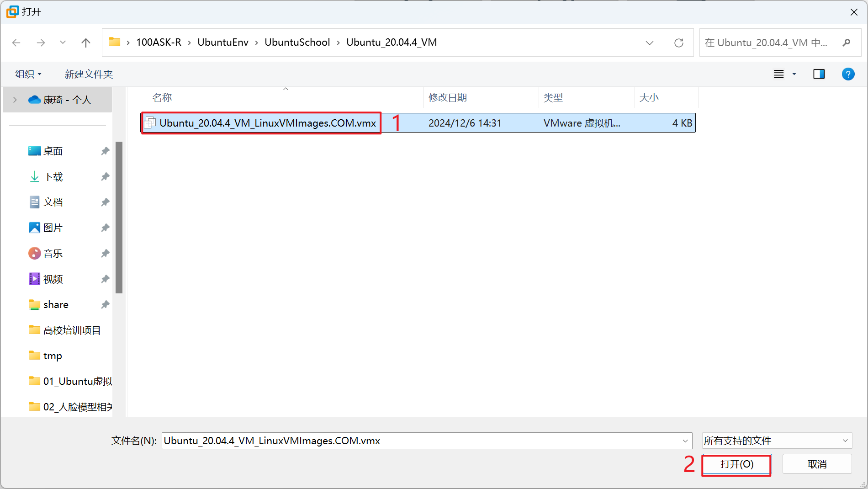
Task: Open the 所有支持的文件 file type dropdown
Action: 777,441
